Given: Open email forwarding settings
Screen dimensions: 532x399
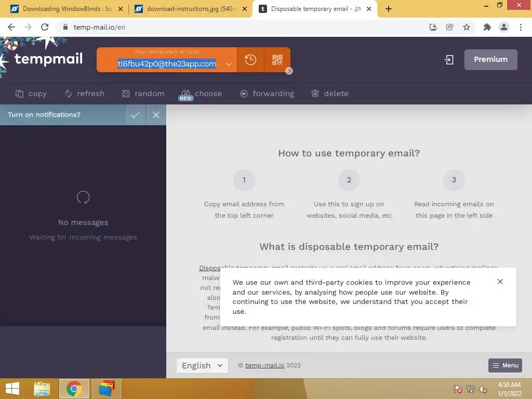Looking at the screenshot, I should 267,94.
